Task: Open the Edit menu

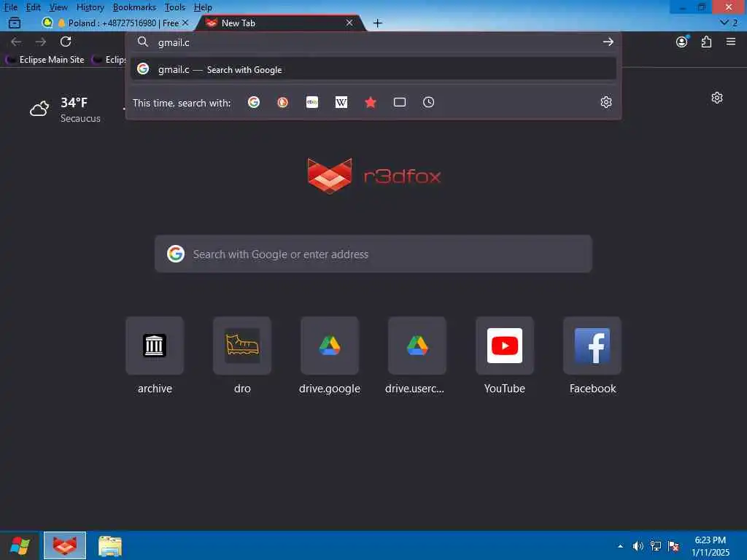Action: coord(33,7)
